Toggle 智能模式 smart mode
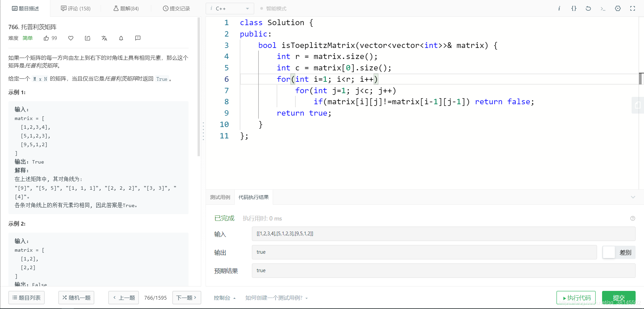Viewport: 644px width, 309px height. tap(273, 8)
